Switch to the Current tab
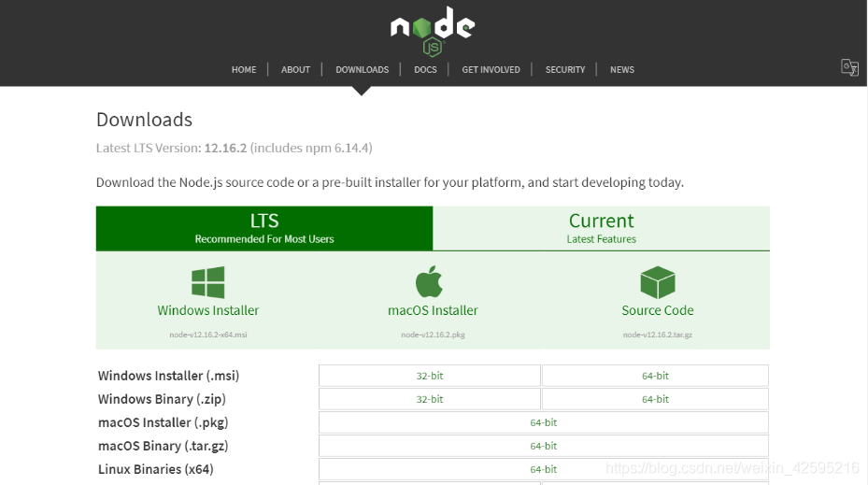This screenshot has width=868, height=485. [x=601, y=228]
